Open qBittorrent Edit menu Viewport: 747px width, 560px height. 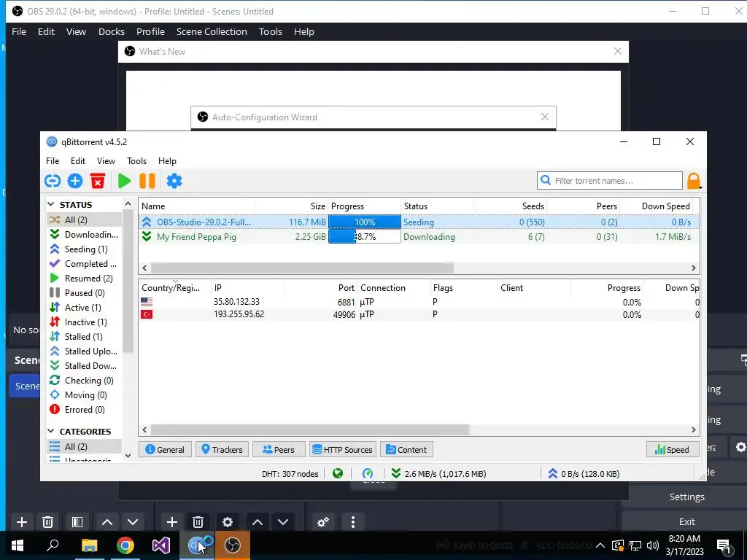point(77,161)
